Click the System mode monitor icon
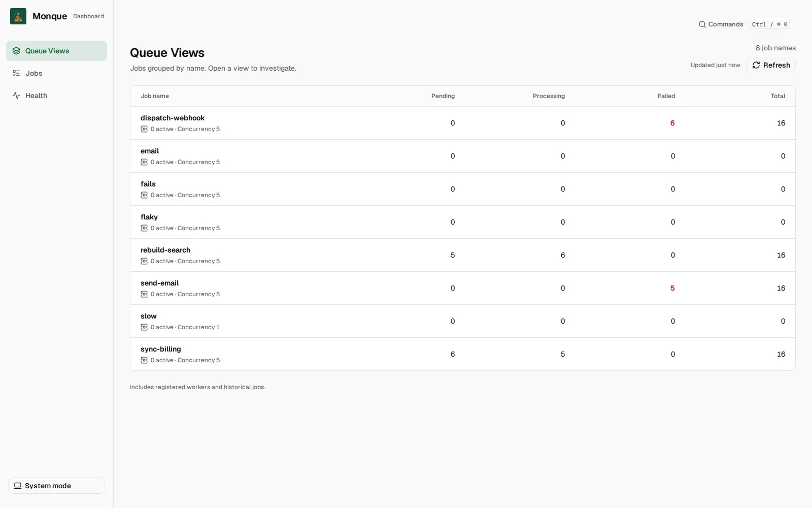The image size is (812, 508). coord(18,486)
